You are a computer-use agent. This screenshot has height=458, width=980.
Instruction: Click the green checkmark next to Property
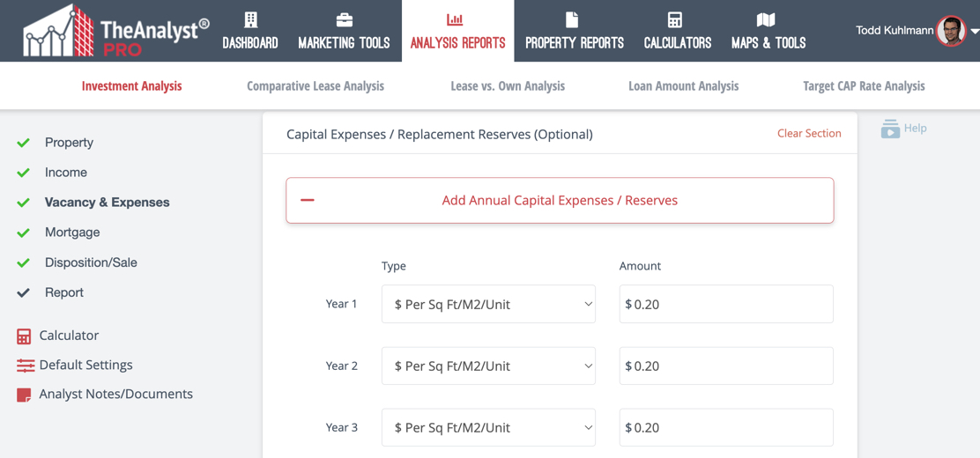23,143
